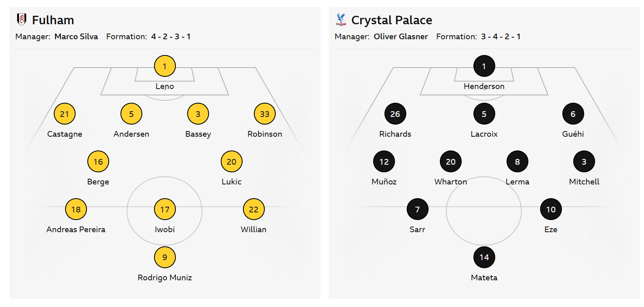Image resolution: width=644 pixels, height=307 pixels.
Task: Select Fulham goalkeeper Leno's number 1 badge
Action: (165, 66)
